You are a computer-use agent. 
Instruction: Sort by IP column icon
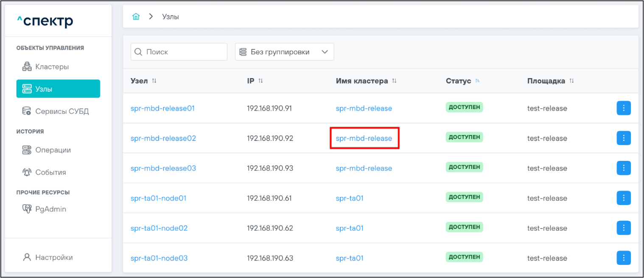260,81
